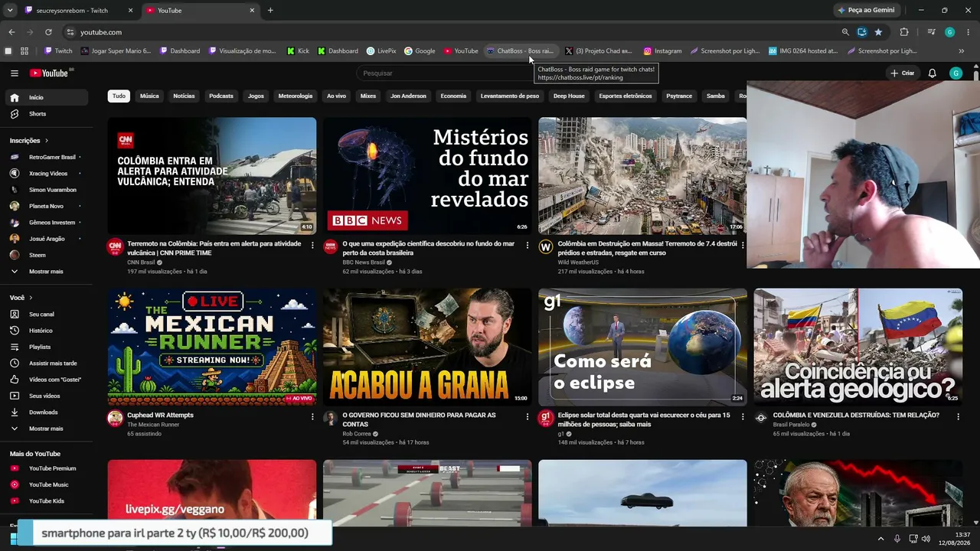
Task: Show the hidden bookmarks overflow chevron
Action: pos(962,51)
